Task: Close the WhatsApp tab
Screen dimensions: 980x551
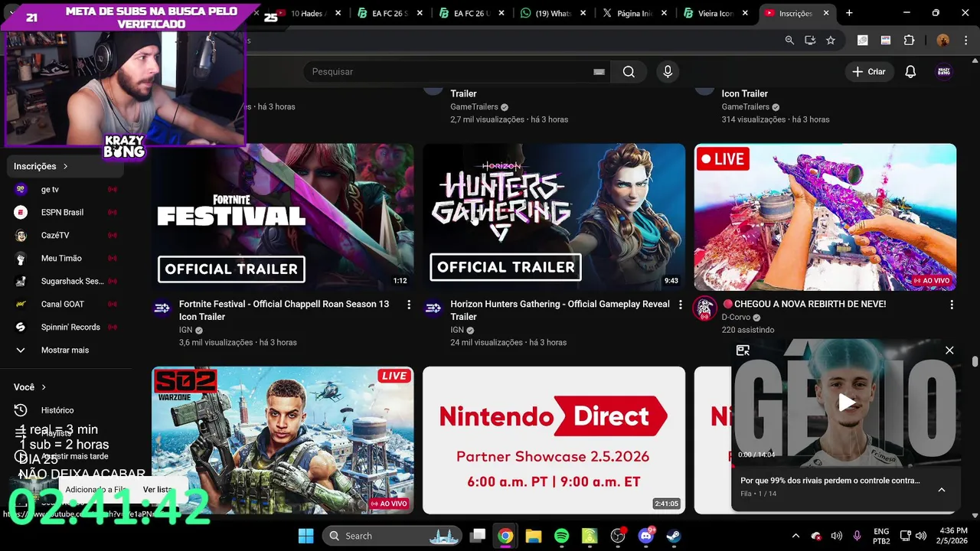Action: tap(584, 13)
